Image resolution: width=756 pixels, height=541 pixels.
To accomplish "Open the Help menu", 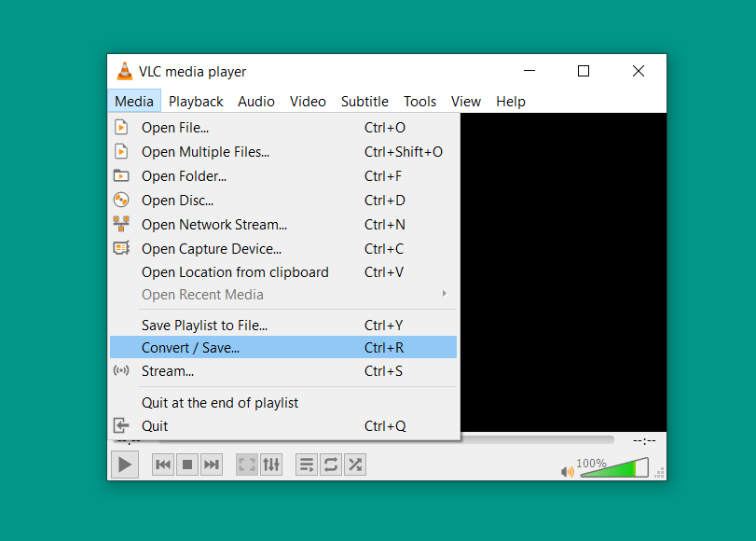I will coord(511,102).
